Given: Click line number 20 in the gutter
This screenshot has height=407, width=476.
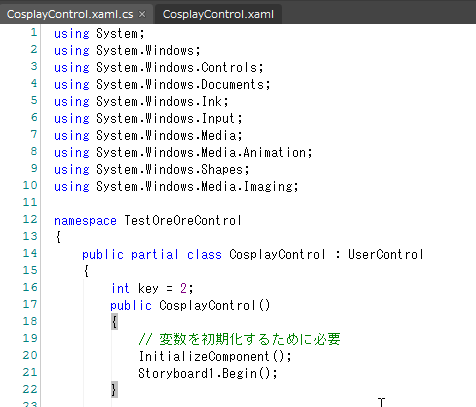Looking at the screenshot, I should pyautogui.click(x=30, y=355).
